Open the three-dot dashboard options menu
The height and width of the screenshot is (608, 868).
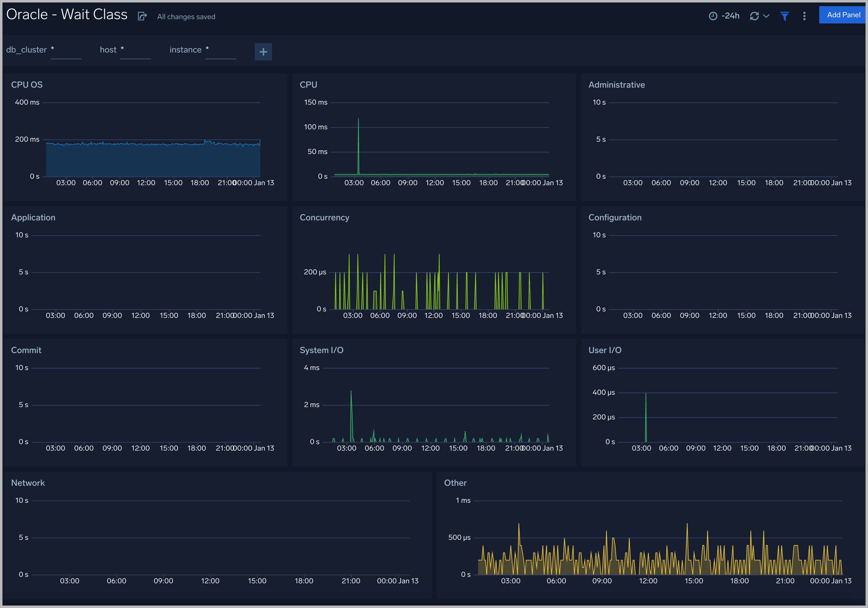point(804,16)
